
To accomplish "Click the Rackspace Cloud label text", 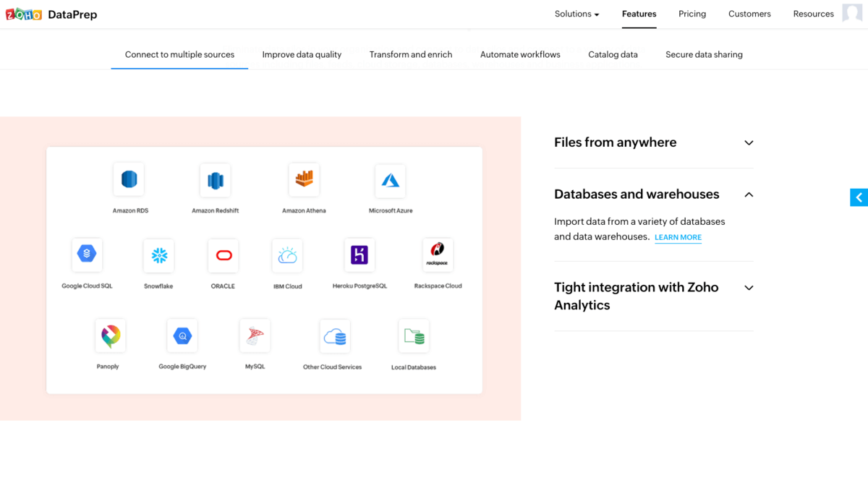I will (x=438, y=286).
